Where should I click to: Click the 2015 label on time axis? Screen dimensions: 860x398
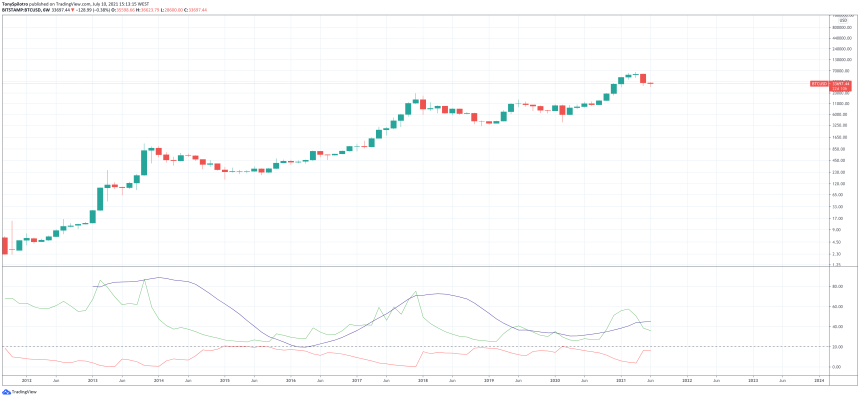tap(224, 379)
